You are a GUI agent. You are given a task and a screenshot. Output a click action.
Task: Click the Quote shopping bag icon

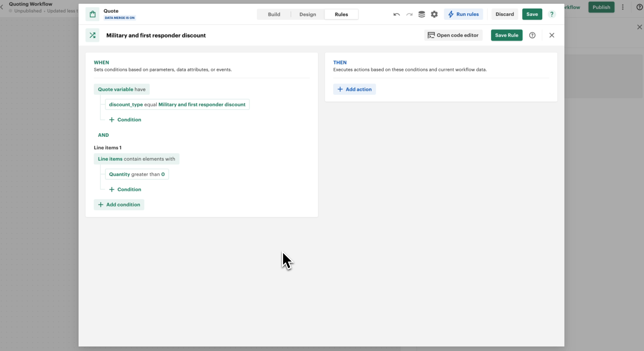point(93,14)
